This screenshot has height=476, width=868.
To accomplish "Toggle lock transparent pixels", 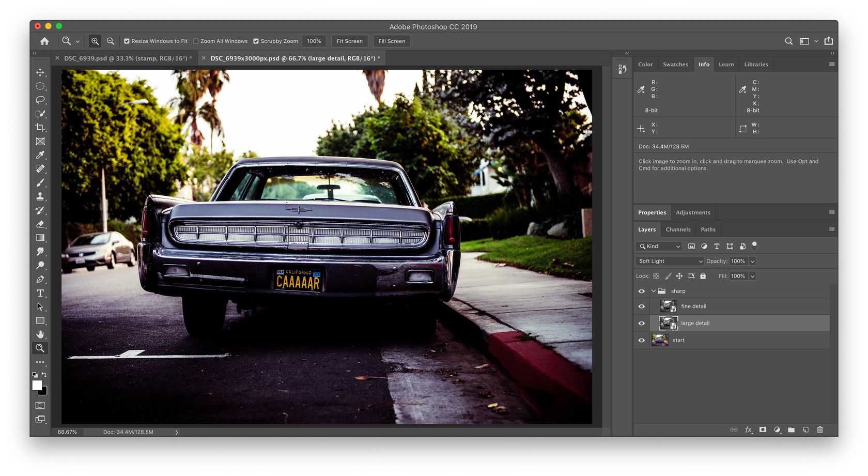I will tap(656, 276).
